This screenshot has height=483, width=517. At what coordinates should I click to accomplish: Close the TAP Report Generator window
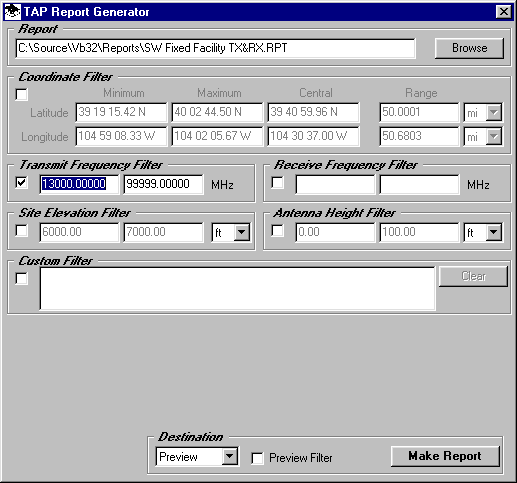click(503, 12)
